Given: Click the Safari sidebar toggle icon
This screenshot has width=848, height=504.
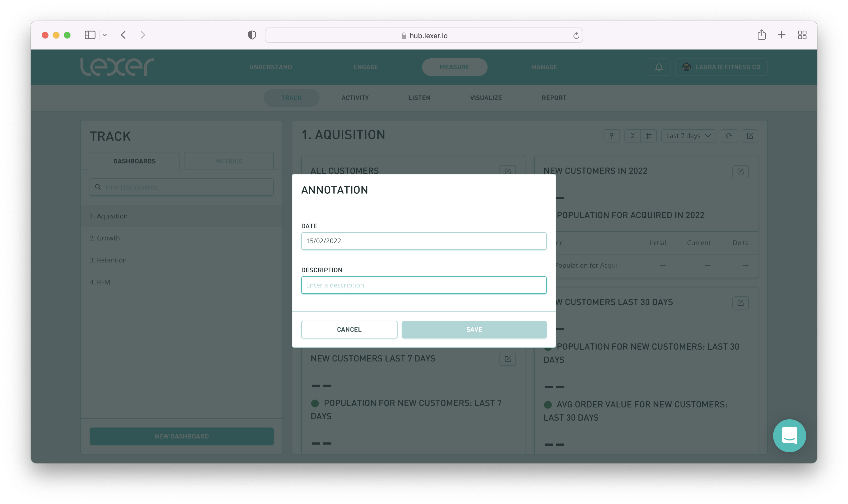Looking at the screenshot, I should [x=90, y=35].
